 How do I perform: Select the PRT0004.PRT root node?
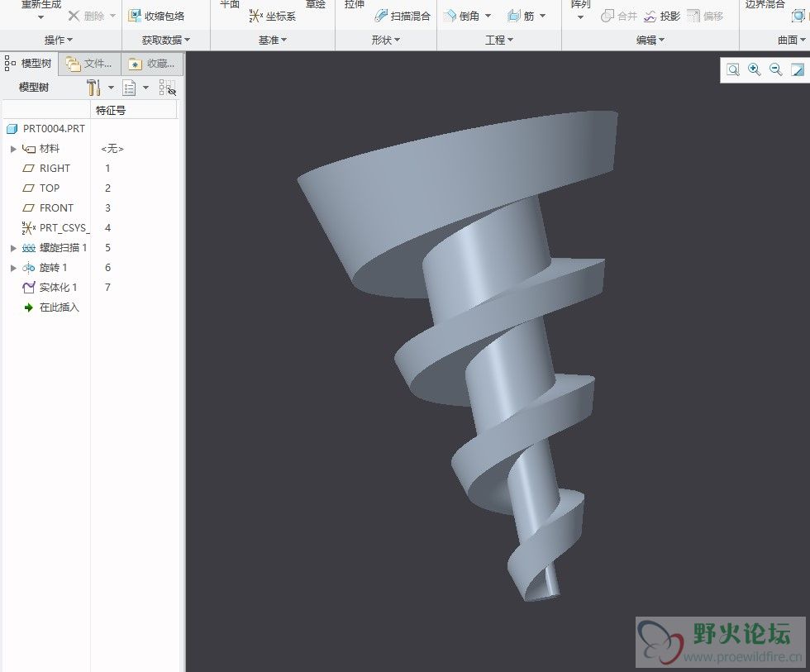(53, 129)
